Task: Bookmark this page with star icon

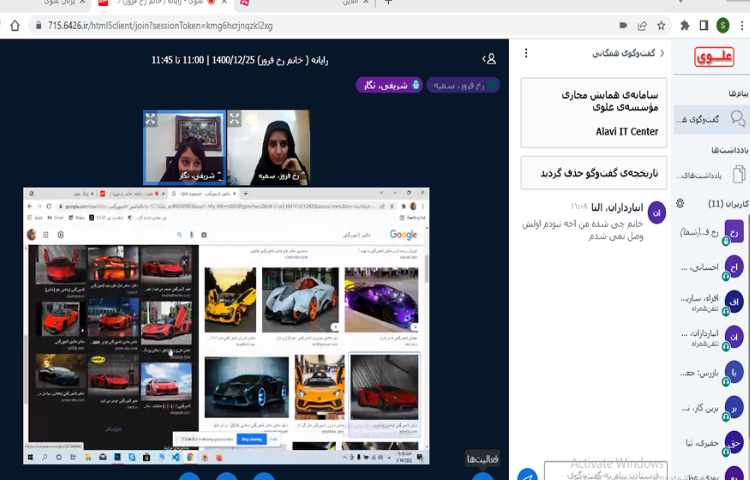Action: click(661, 26)
